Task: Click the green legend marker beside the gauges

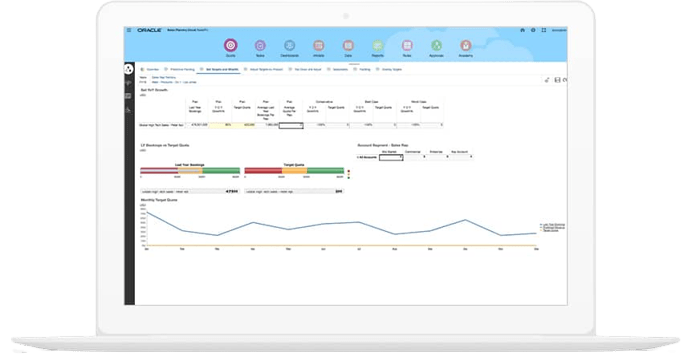Action: (x=349, y=177)
